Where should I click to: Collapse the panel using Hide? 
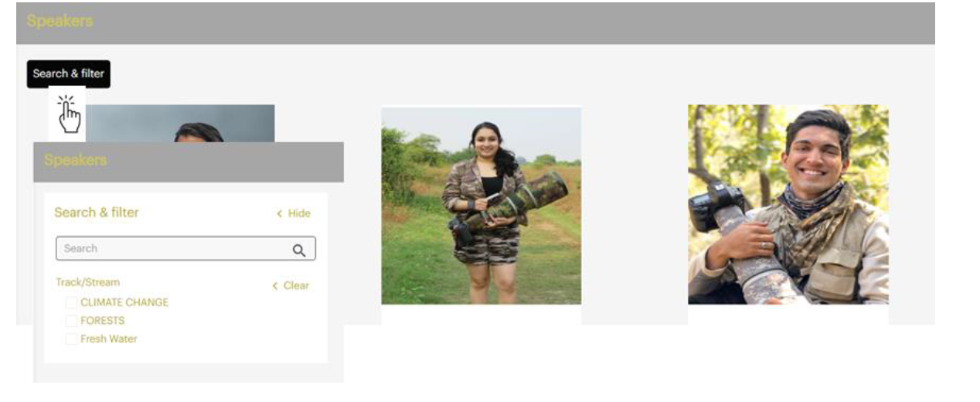tap(299, 213)
